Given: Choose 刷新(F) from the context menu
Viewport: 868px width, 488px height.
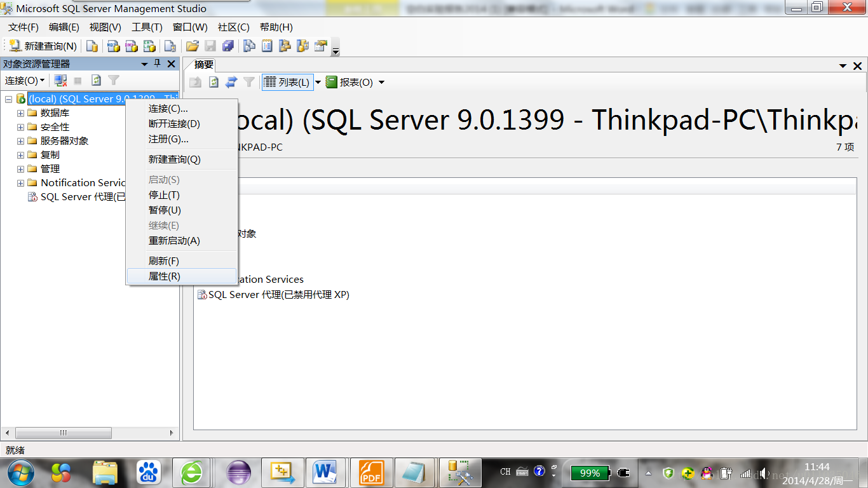Looking at the screenshot, I should 182,261.
